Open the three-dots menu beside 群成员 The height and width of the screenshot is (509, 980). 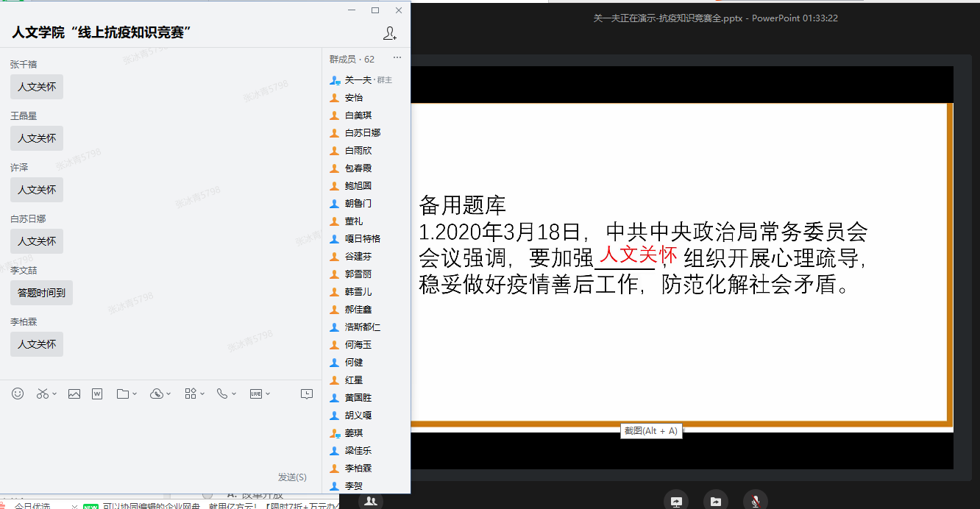coord(397,59)
